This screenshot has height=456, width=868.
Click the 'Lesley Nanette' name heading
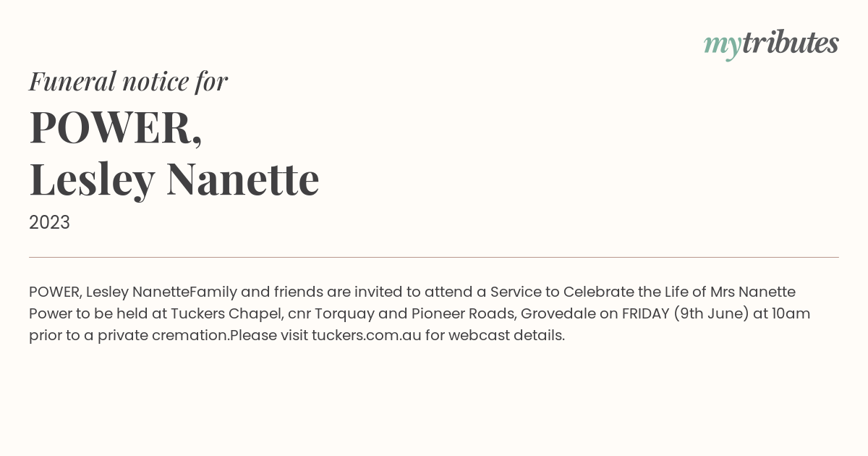(174, 179)
